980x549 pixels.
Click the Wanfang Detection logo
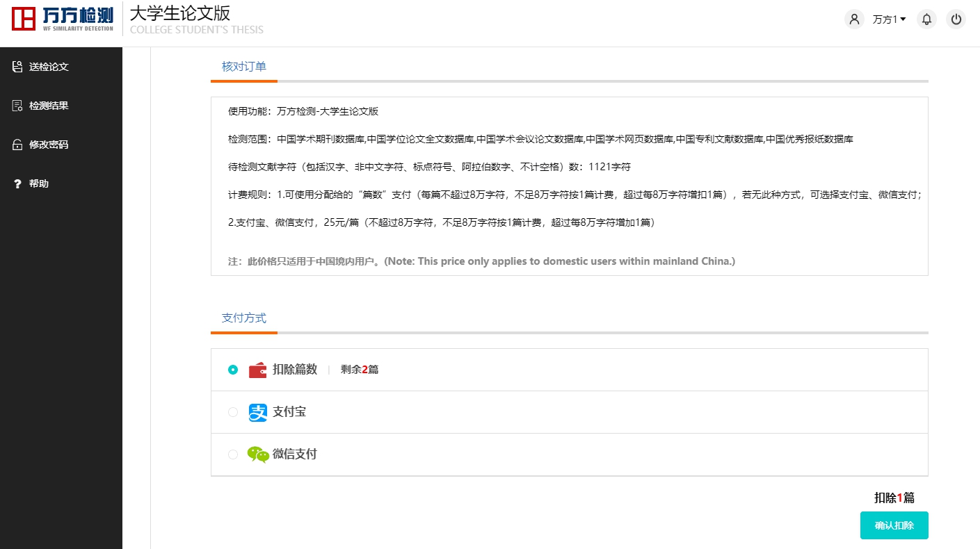62,19
